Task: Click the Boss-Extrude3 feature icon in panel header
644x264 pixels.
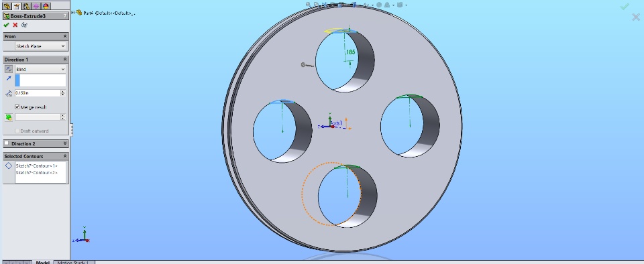Action: tap(7, 16)
